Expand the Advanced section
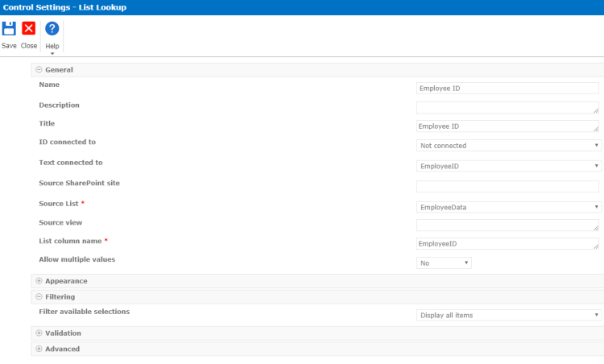 (39, 350)
